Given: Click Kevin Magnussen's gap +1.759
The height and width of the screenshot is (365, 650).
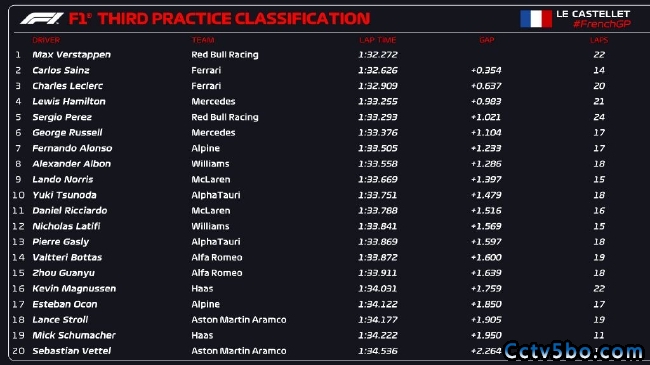Looking at the screenshot, I should (x=486, y=289).
